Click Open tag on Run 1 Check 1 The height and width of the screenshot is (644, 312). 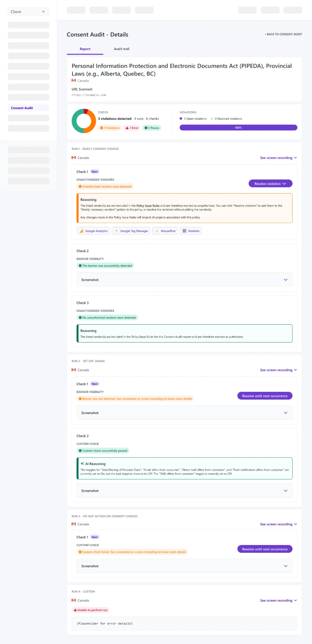[x=95, y=172]
